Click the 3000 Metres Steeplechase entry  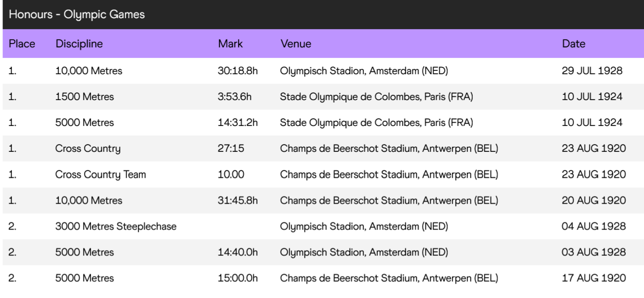[x=116, y=226]
